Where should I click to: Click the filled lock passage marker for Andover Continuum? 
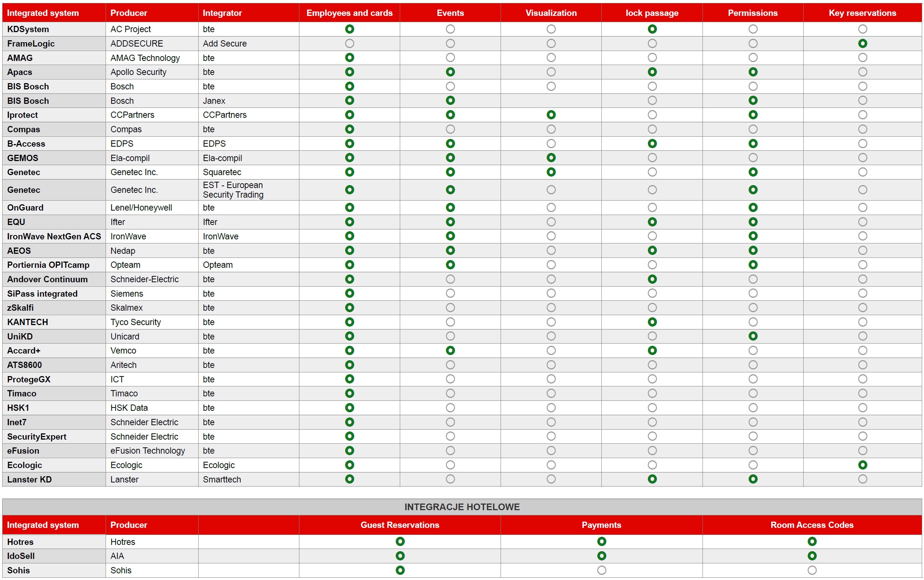[652, 279]
